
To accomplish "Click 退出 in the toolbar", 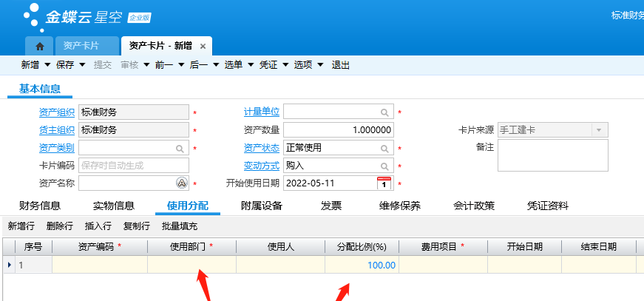I will pos(341,65).
